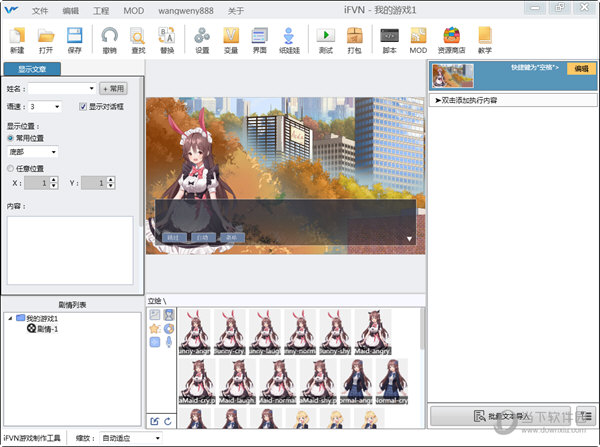The height and width of the screenshot is (447, 600).
Task: Click the list-format icon beside batch import
Action: click(x=586, y=416)
